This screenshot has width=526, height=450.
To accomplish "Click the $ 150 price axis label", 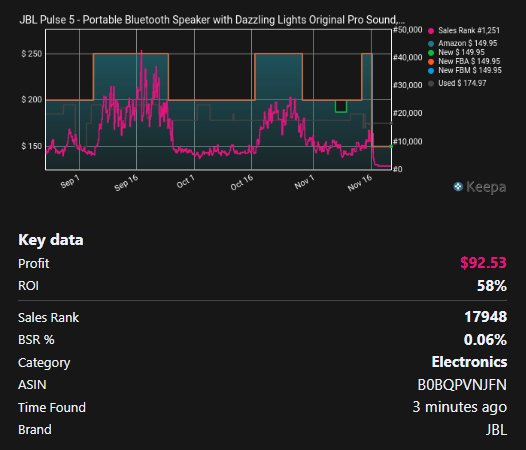I will click(32, 146).
